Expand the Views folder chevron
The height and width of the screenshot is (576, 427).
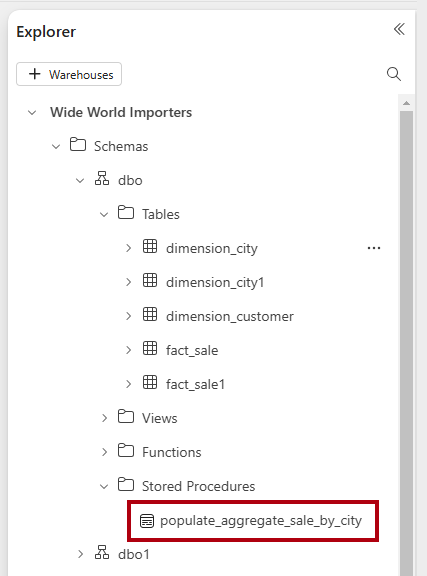coord(104,418)
